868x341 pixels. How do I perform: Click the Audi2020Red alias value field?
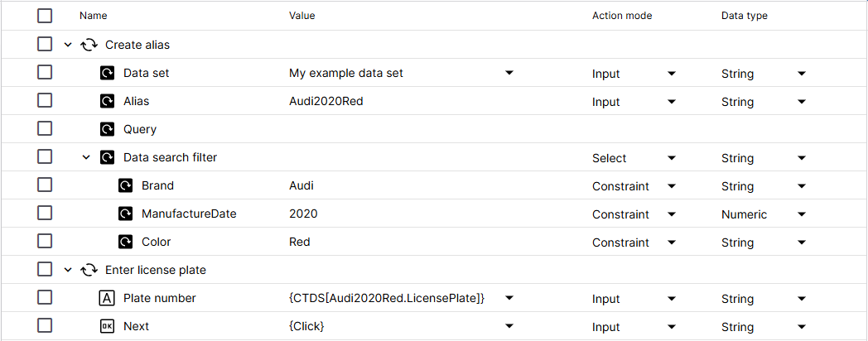pyautogui.click(x=325, y=101)
